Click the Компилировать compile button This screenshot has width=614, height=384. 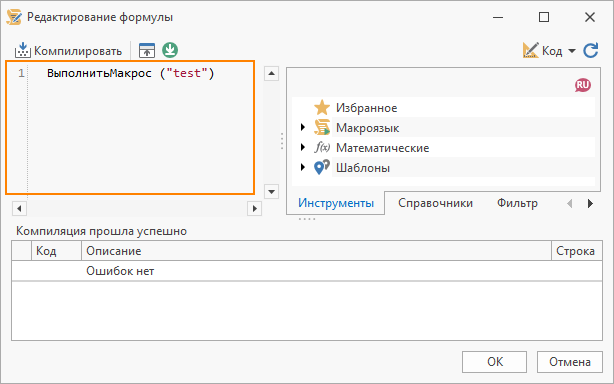[68, 50]
